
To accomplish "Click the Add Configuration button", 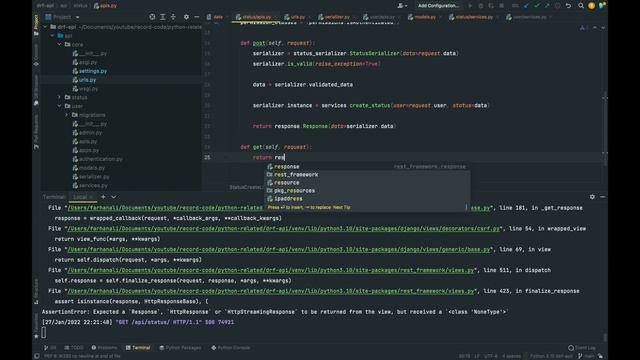I will (x=438, y=6).
